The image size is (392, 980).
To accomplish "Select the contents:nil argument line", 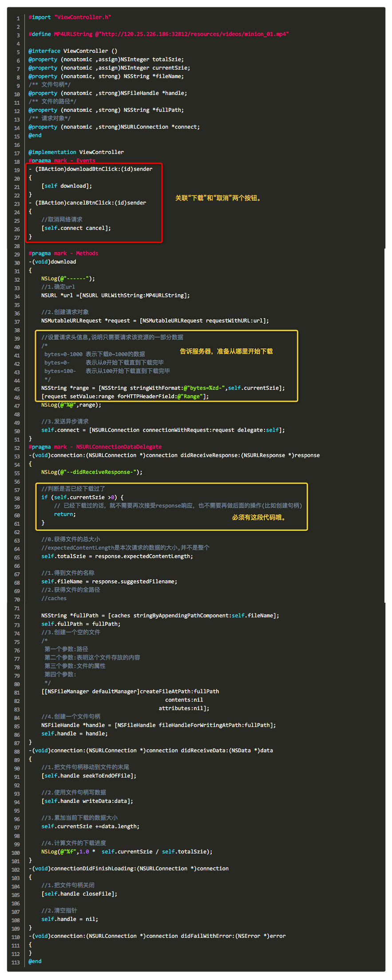I will (184, 700).
